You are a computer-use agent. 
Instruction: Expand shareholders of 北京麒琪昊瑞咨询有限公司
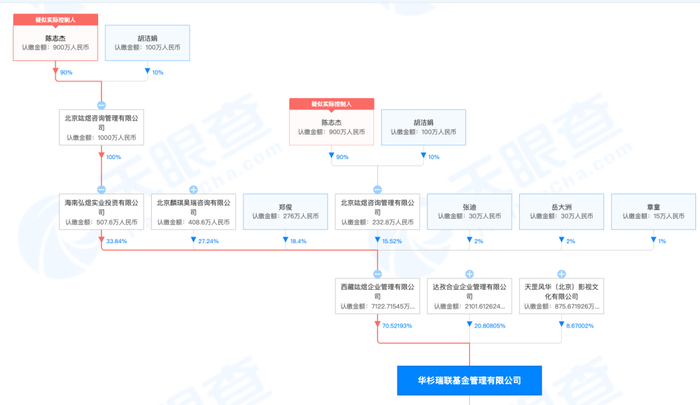(x=193, y=190)
